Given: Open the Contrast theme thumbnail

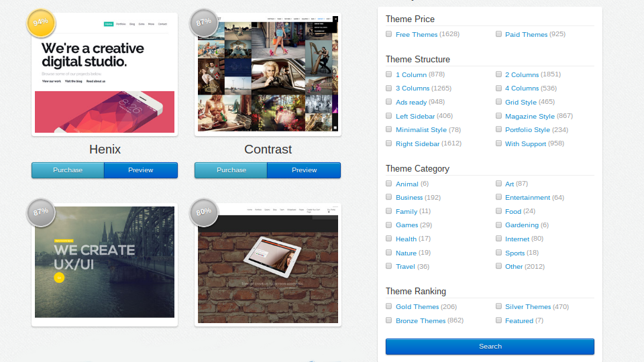Looking at the screenshot, I should click(268, 74).
